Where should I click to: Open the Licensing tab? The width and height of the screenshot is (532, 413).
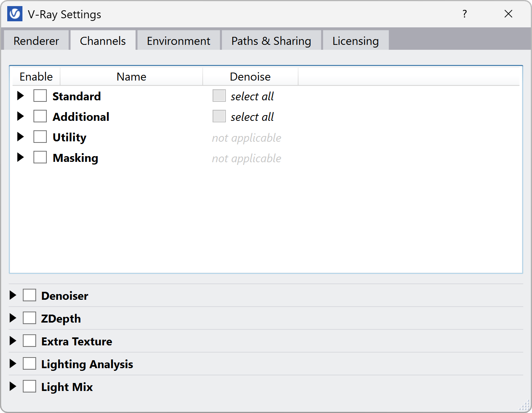pos(356,41)
